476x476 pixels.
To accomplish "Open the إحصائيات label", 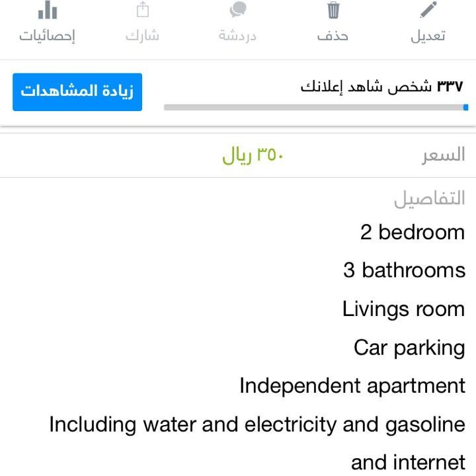I will [48, 36].
